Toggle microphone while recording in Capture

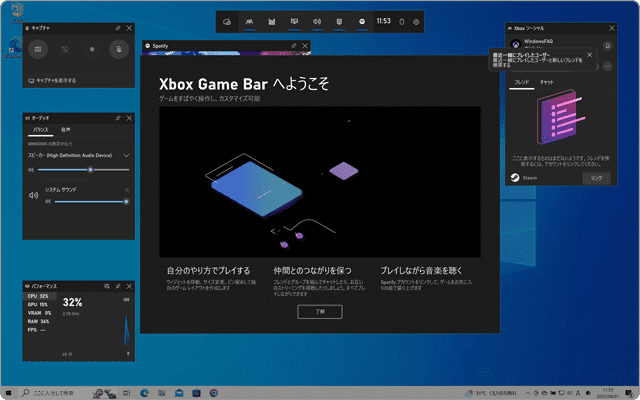[119, 49]
